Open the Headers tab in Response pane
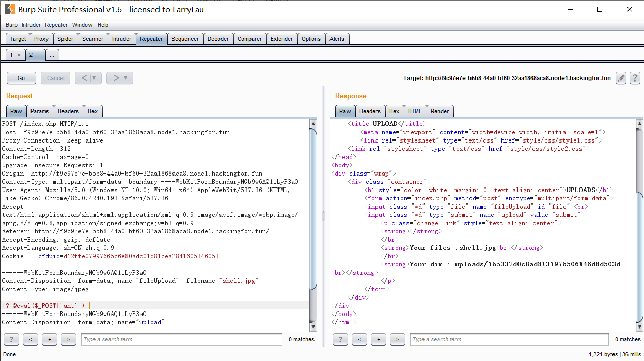This screenshot has width=644, height=361. click(x=370, y=111)
